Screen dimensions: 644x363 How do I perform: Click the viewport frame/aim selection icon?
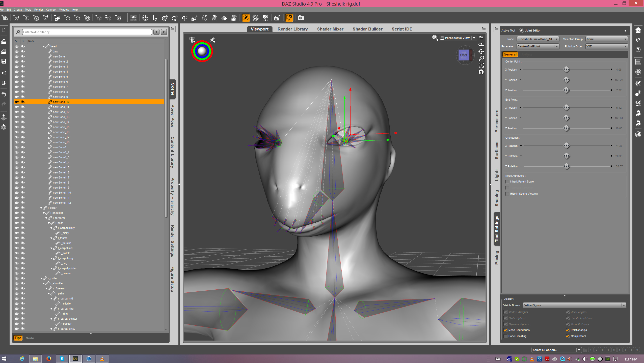click(x=481, y=65)
